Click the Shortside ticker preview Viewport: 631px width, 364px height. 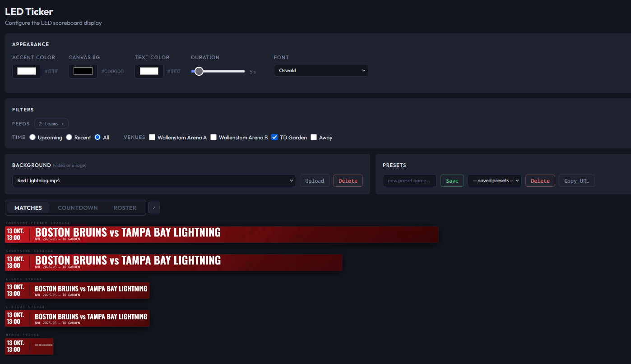[174, 263]
